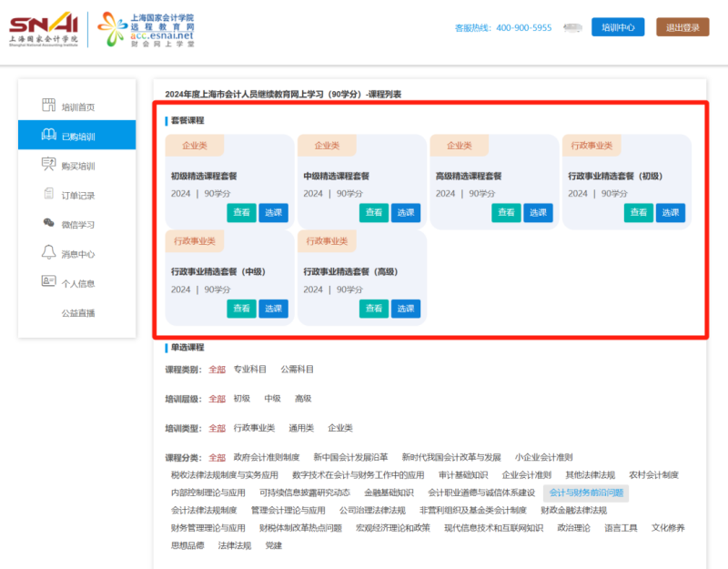Viewport: 728px width, 569px height.
Task: Click the 个人信息 ID card icon
Action: [48, 282]
